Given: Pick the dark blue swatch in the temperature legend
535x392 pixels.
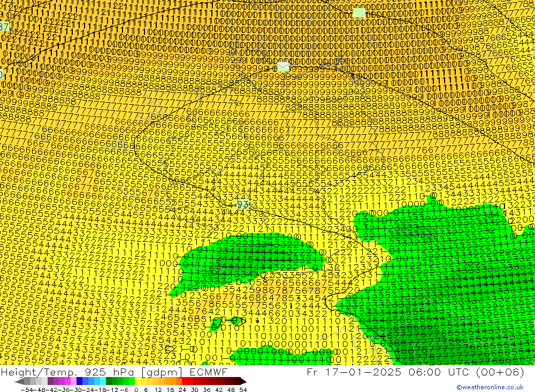Looking at the screenshot, I should click(80, 381).
